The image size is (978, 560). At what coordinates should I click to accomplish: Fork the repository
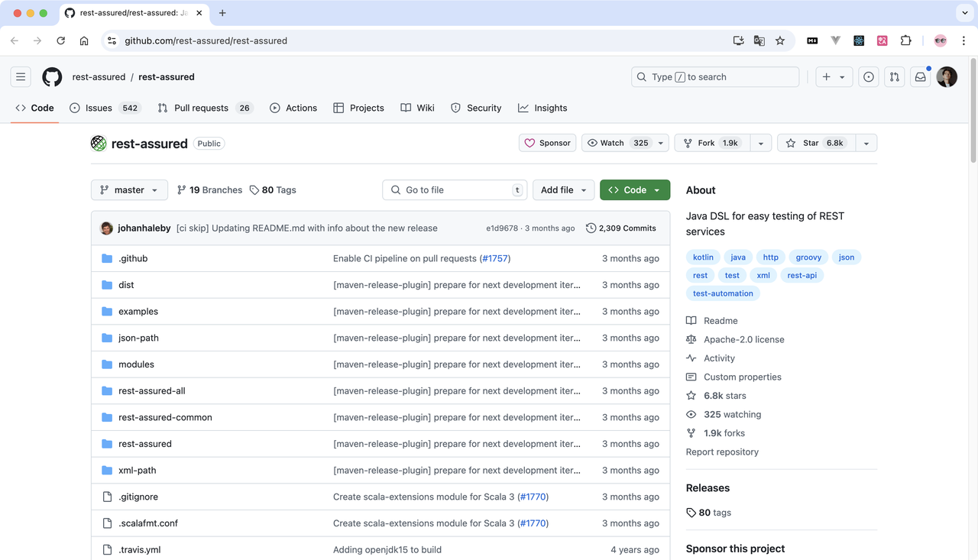pos(712,143)
